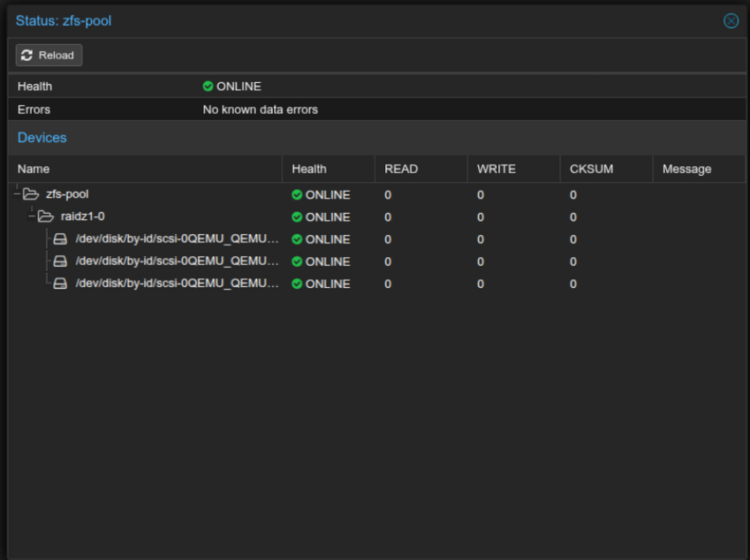The width and height of the screenshot is (750, 560).
Task: Collapse the raidz1-0 tree node
Action: [x=32, y=216]
